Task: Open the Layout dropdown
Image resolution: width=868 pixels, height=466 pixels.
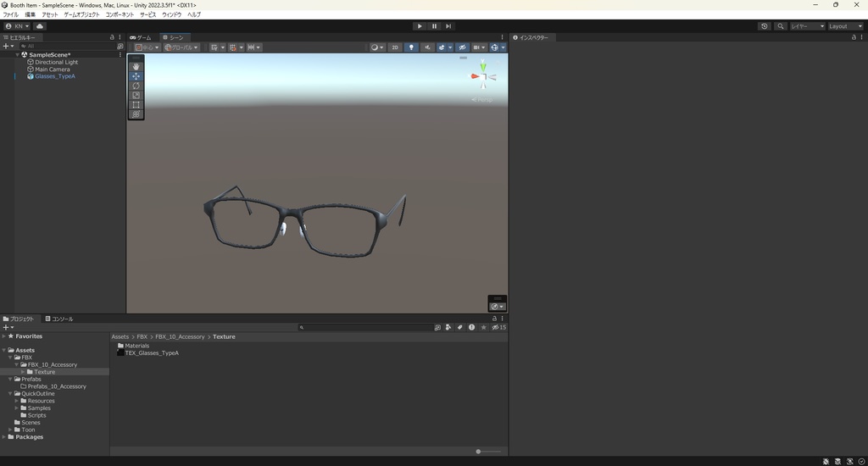Action: pyautogui.click(x=845, y=26)
